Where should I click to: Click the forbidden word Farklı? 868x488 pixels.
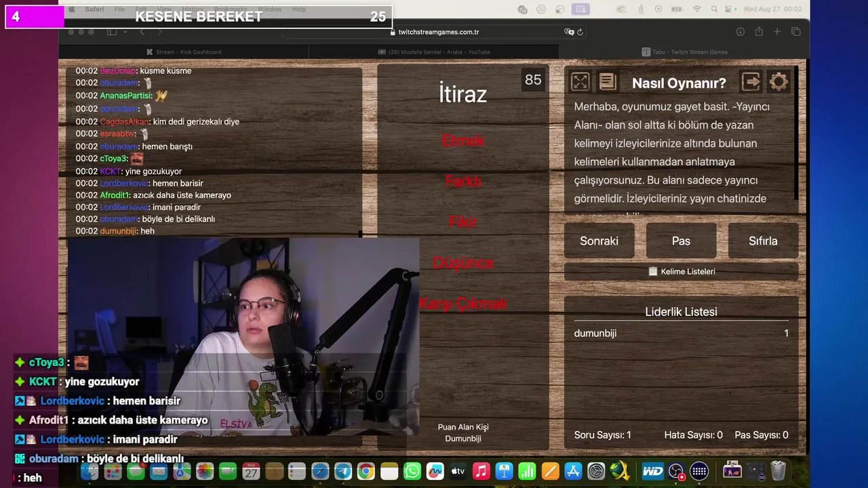[x=463, y=181]
